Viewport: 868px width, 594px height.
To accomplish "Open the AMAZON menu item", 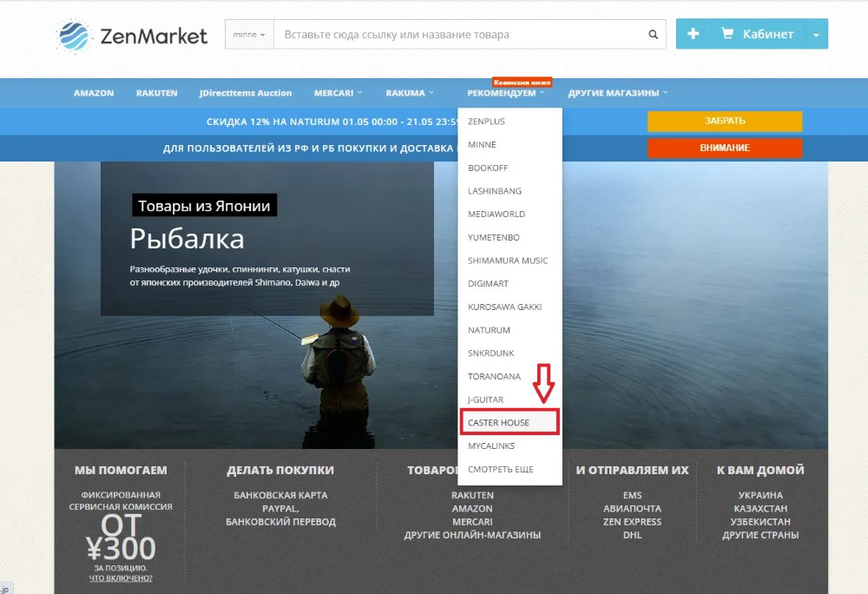I will 94,93.
